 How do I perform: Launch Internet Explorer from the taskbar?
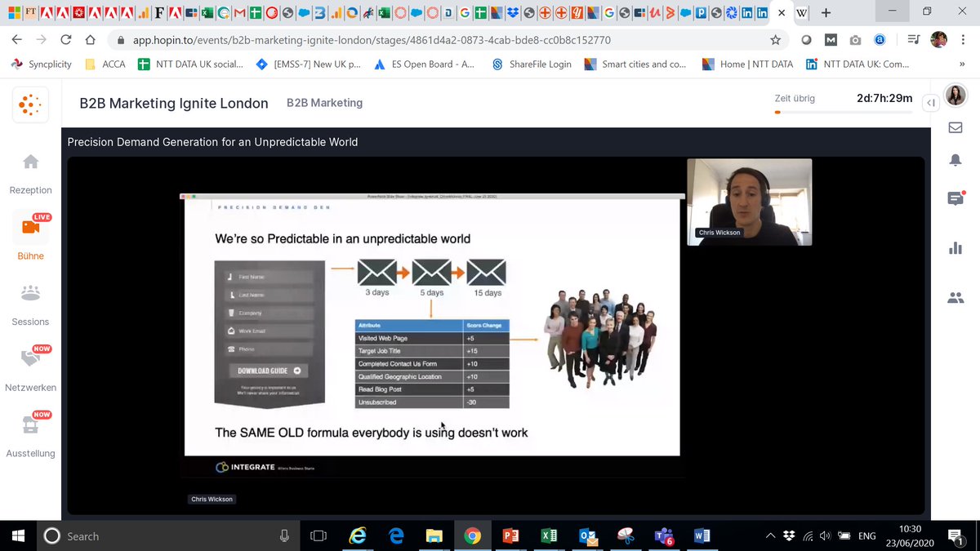pyautogui.click(x=357, y=535)
